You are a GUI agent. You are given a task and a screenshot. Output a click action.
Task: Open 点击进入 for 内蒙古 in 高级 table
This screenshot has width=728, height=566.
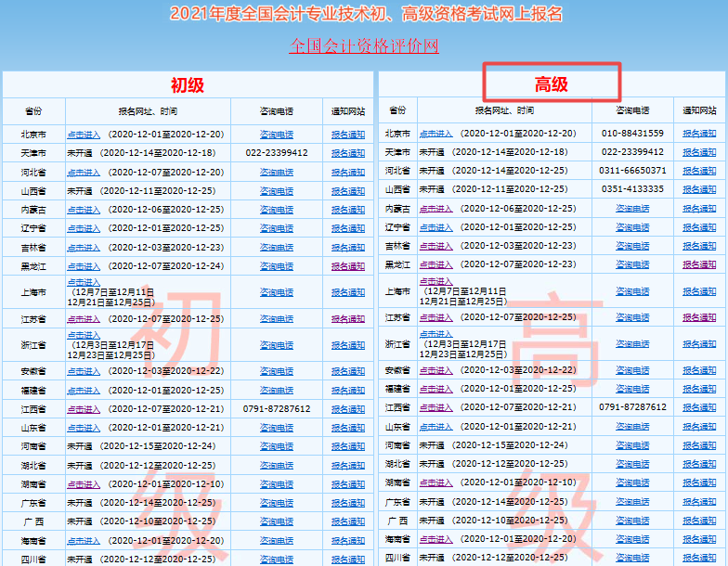(x=436, y=210)
